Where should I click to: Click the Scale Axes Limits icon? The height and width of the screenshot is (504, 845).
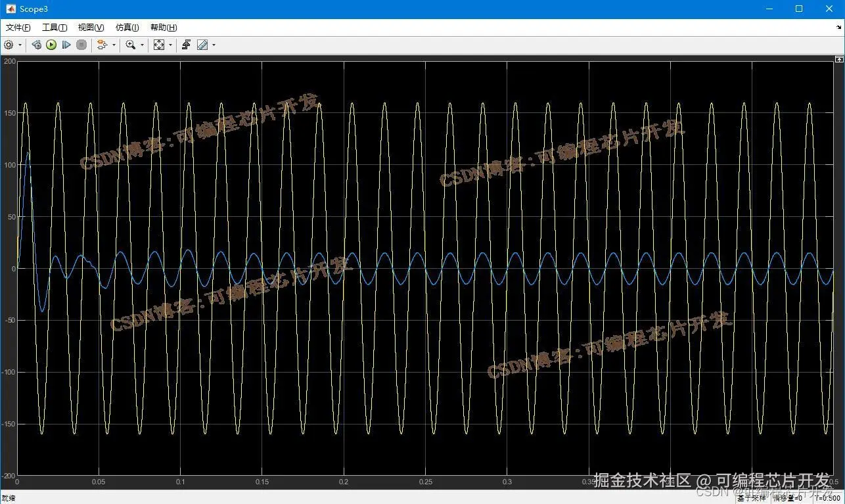pyautogui.click(x=159, y=45)
